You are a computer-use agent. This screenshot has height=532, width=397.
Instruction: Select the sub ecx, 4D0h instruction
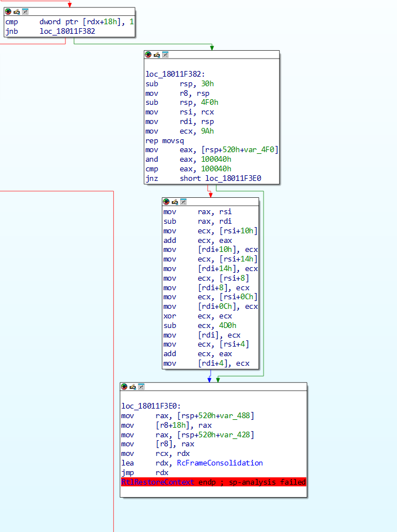[200, 326]
